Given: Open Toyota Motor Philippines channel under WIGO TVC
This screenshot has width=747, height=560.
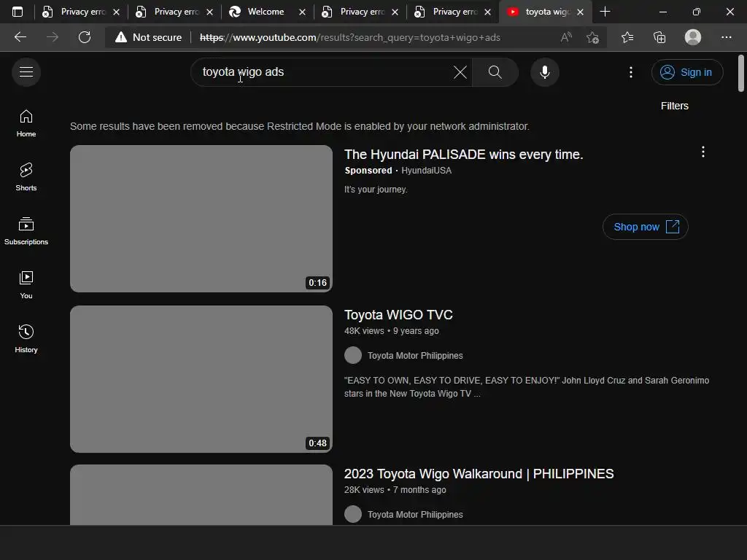Looking at the screenshot, I should 415,356.
